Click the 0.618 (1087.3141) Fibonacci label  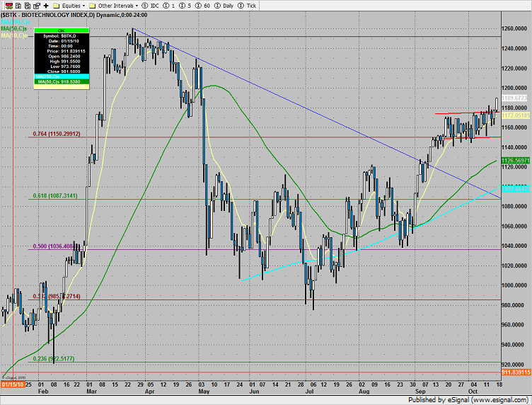55,195
